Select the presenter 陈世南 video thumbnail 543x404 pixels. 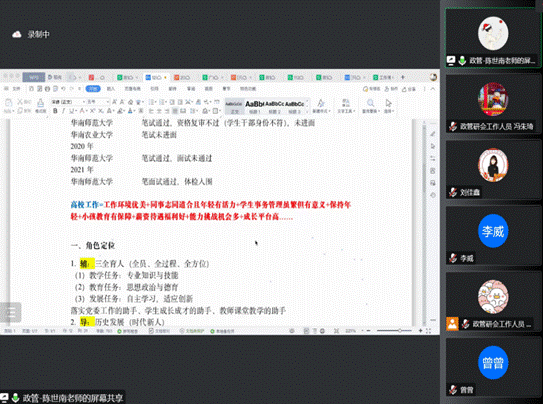493,37
